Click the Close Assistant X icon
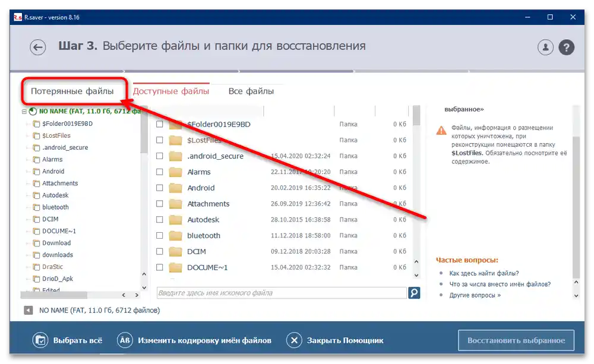Image resolution: width=594 pixels, height=364 pixels. tap(294, 340)
